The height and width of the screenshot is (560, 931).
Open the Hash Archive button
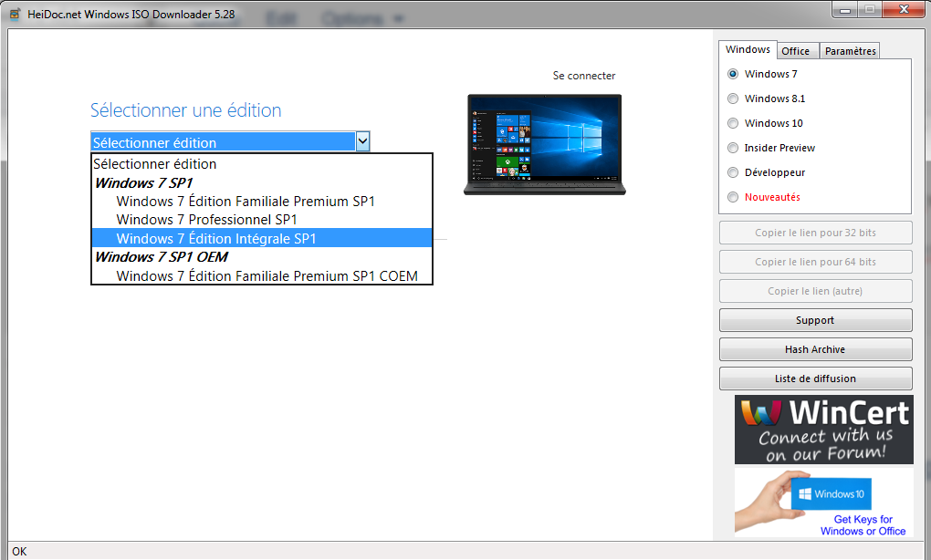pyautogui.click(x=815, y=349)
